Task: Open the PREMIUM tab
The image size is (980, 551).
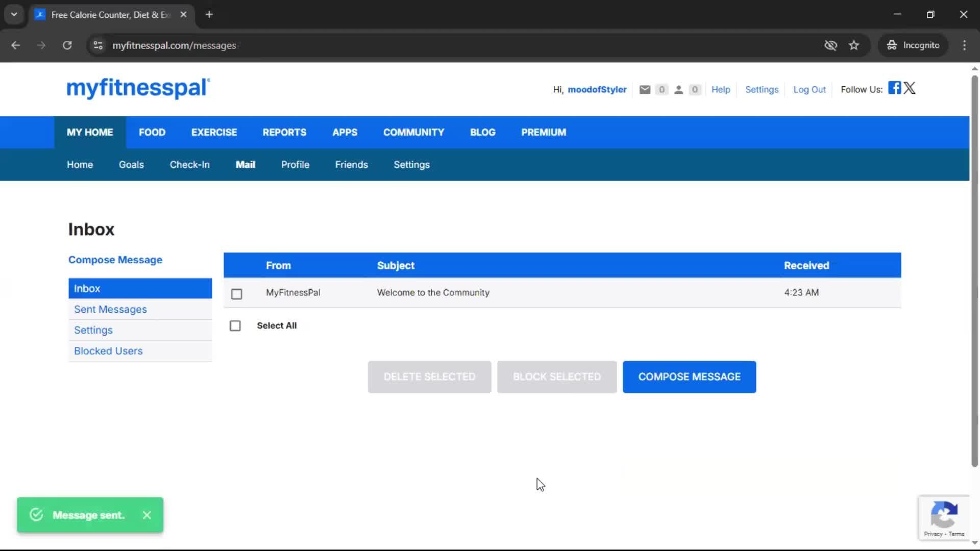Action: pyautogui.click(x=544, y=132)
